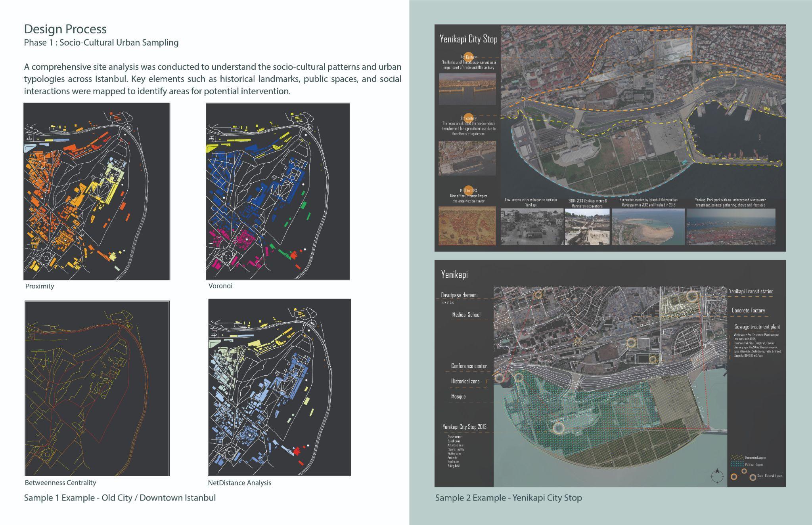Click the orange 4th Century timeline dot
812x525 pixels.
point(468,57)
